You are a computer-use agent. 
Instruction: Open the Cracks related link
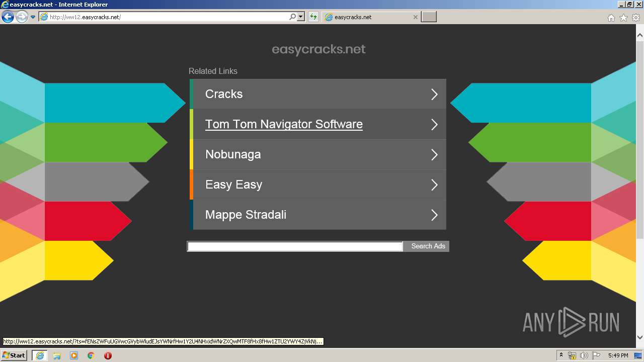tap(224, 94)
